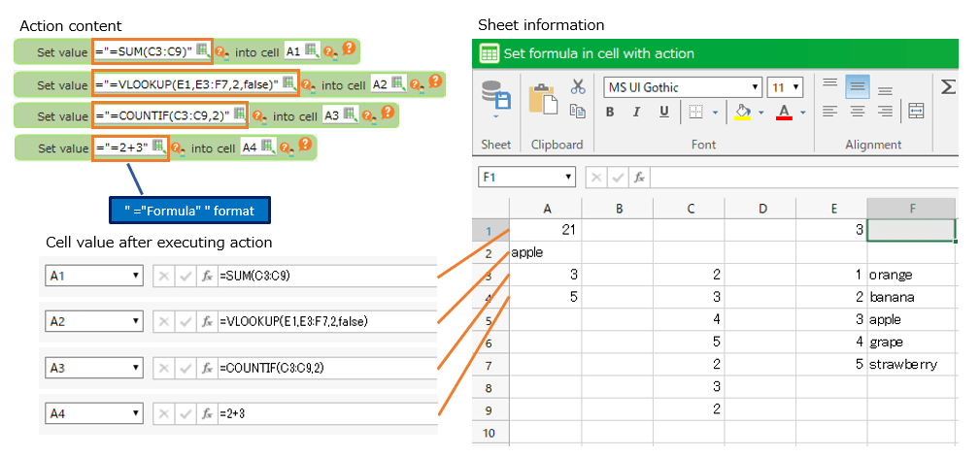Select the row 5 header
This screenshot has height=457, width=980.
click(x=490, y=319)
